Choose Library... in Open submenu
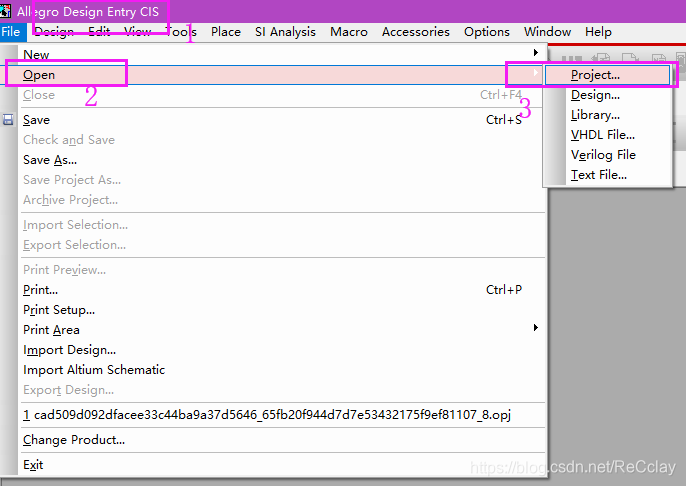The height and width of the screenshot is (486, 686). click(607, 115)
